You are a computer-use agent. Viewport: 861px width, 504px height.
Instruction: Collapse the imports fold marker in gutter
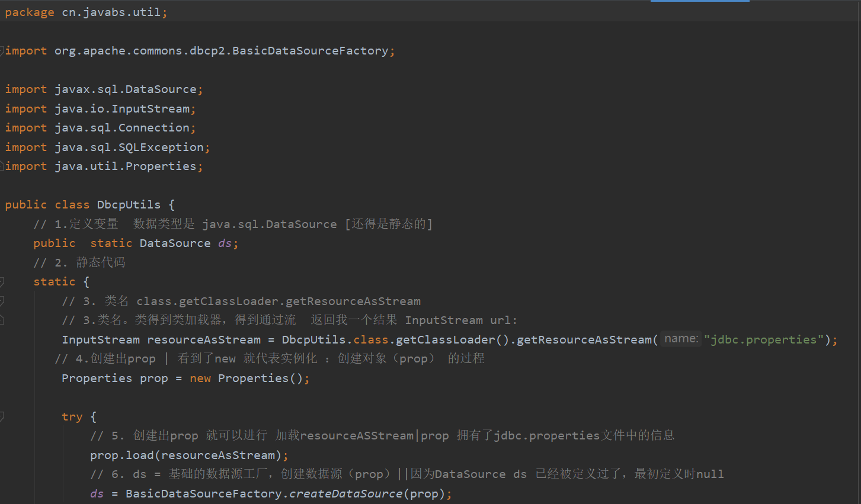pyautogui.click(x=2, y=51)
